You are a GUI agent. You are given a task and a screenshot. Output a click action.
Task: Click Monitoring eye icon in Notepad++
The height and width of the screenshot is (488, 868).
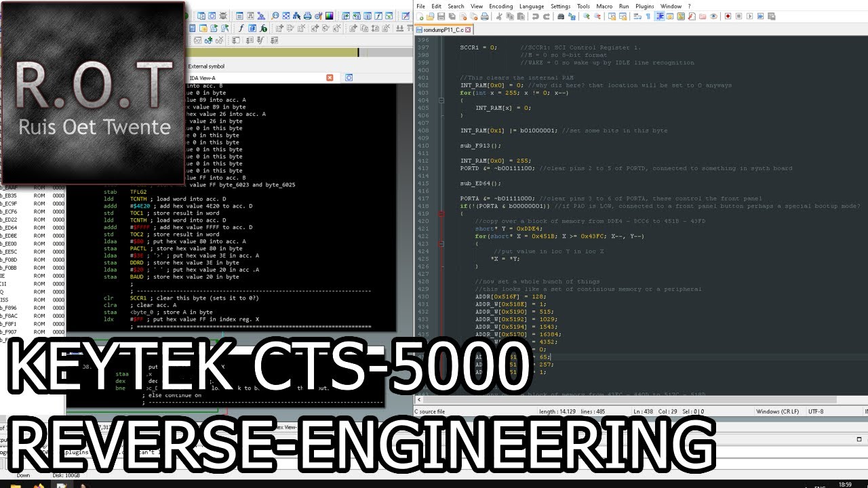point(713,16)
